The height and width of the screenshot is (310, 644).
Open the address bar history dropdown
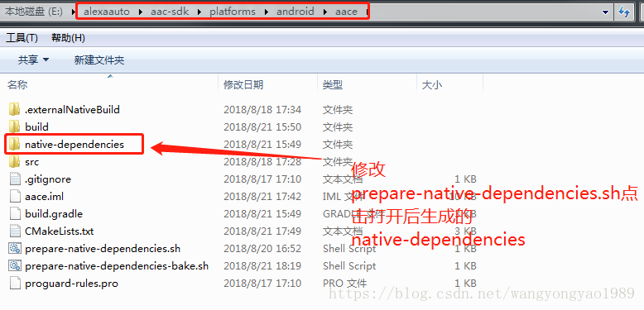(605, 12)
